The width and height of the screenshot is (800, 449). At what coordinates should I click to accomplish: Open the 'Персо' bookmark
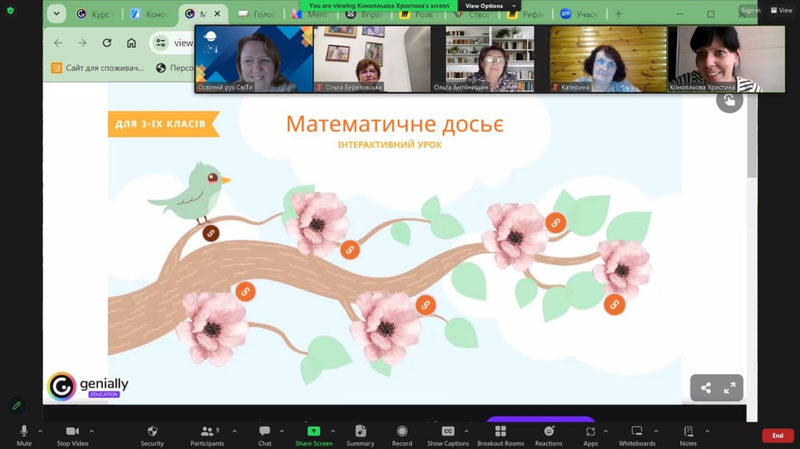click(174, 67)
